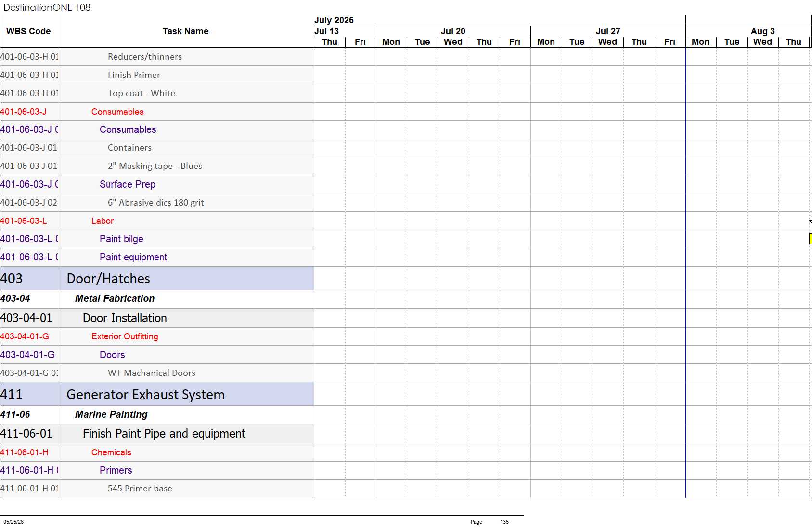Click WBS code 403-04
Screen dimensions: 812x528
point(15,298)
